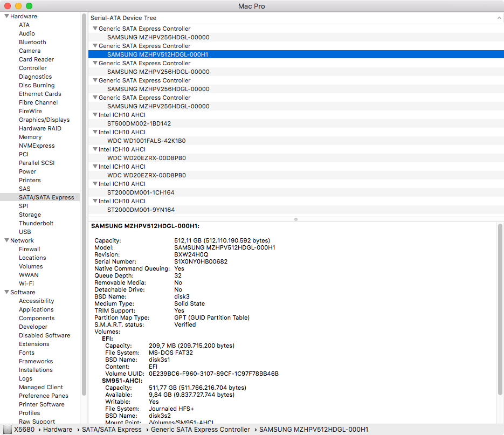
Task: Select Hardware RAID category
Action: pos(40,128)
